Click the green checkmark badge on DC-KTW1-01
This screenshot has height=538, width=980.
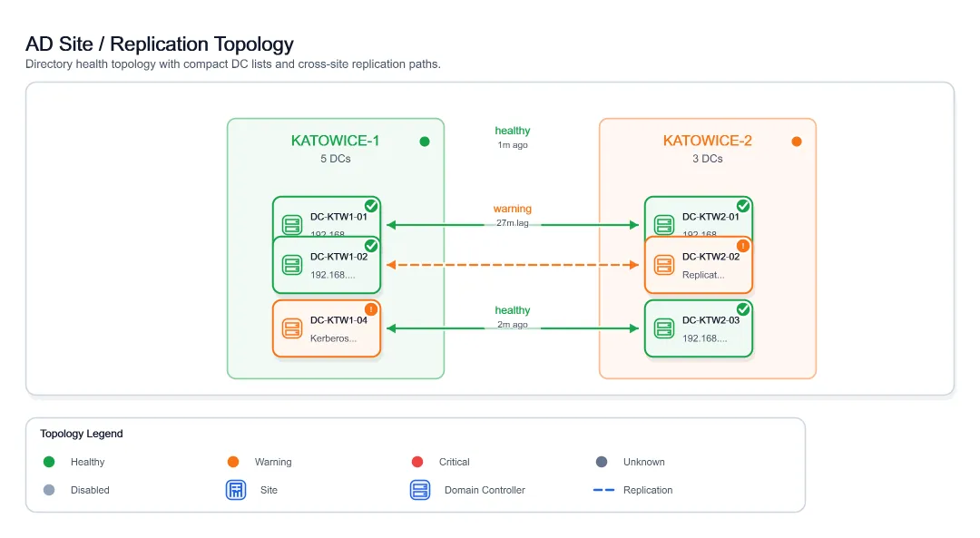(x=371, y=206)
